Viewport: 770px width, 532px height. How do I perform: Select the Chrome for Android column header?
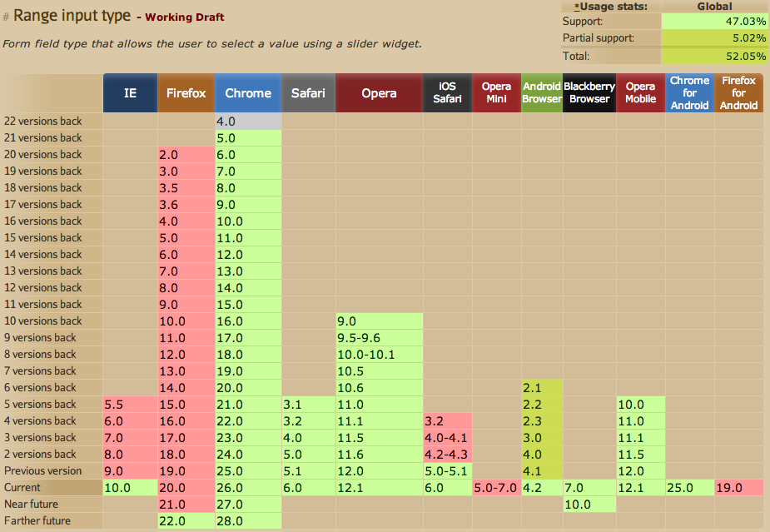(x=689, y=93)
